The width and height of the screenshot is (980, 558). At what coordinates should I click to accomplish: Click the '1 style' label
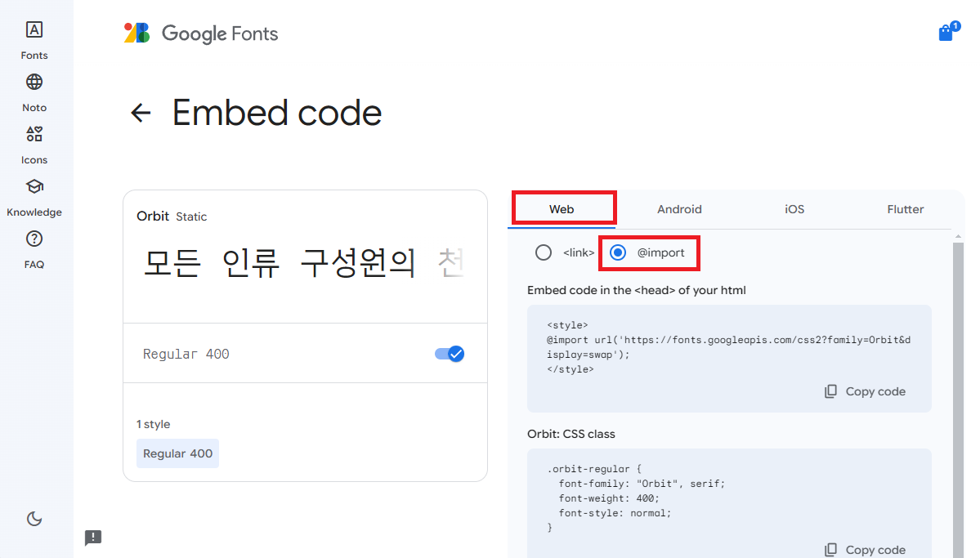tap(153, 424)
